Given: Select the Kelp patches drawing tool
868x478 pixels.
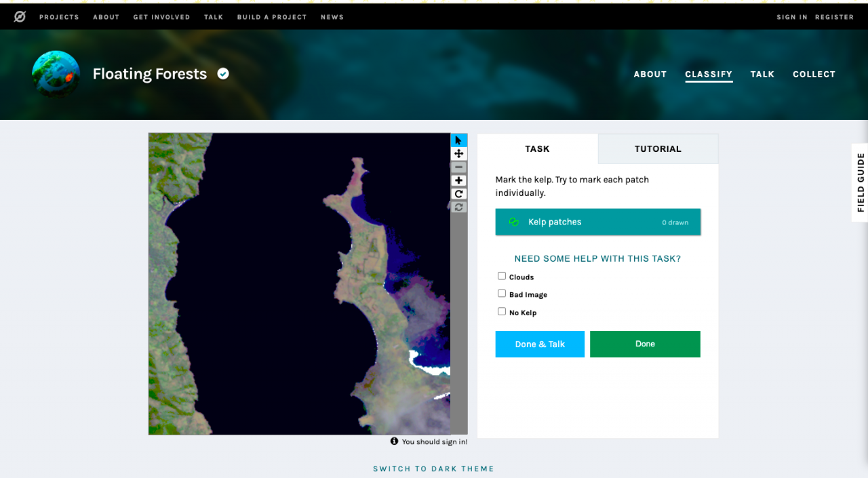Looking at the screenshot, I should coord(598,222).
